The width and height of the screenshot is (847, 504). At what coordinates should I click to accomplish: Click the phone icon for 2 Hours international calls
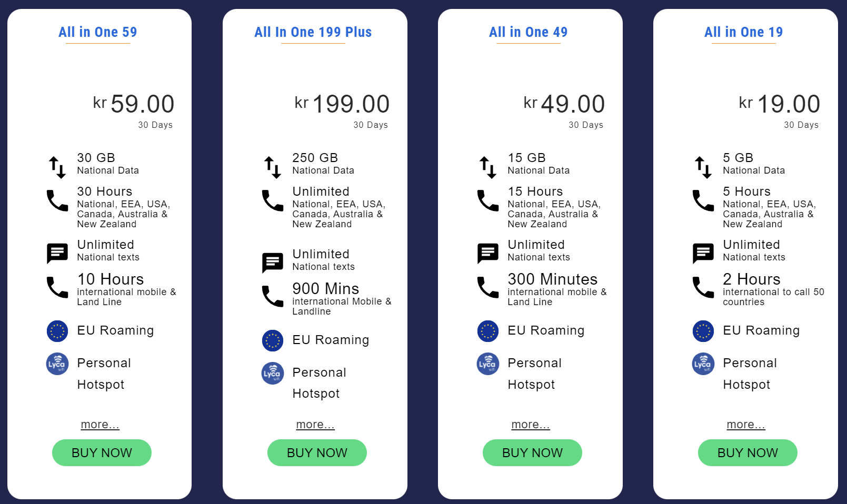tap(703, 287)
